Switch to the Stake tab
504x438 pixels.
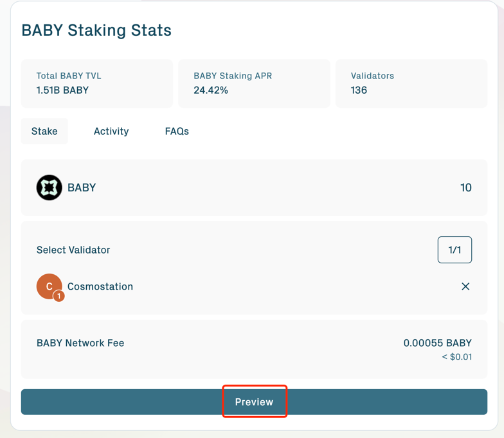(45, 131)
